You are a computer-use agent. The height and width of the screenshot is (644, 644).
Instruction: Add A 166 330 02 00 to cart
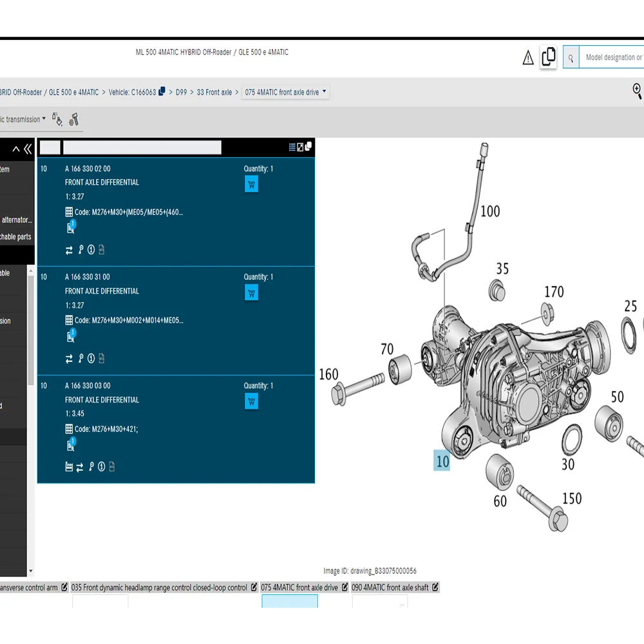click(251, 184)
